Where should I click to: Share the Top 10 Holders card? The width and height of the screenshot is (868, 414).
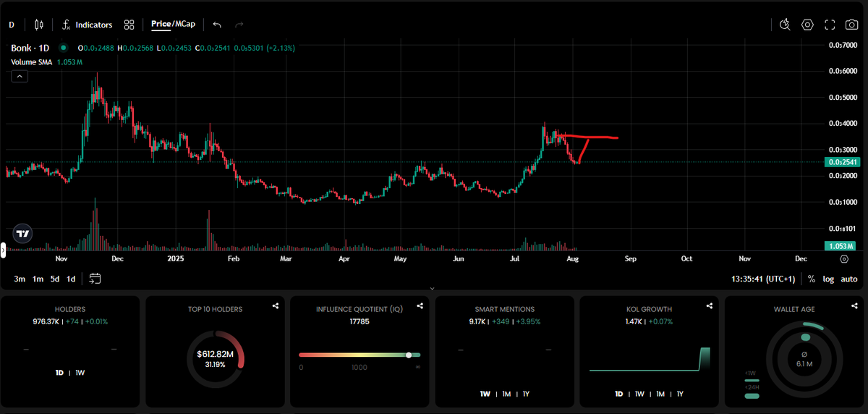point(276,306)
